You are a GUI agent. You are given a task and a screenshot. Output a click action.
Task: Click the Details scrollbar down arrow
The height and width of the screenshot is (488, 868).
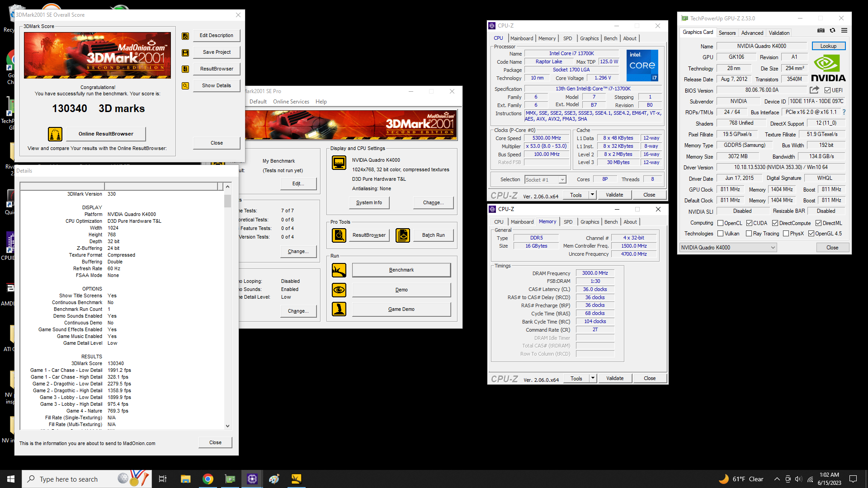227,426
